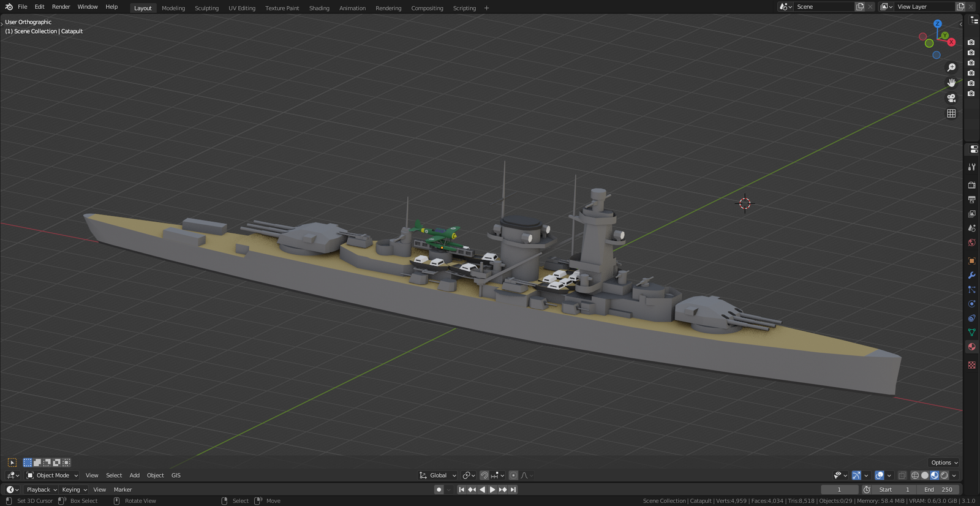Open the Keying dropdown in timeline
The height and width of the screenshot is (506, 980).
[74, 489]
